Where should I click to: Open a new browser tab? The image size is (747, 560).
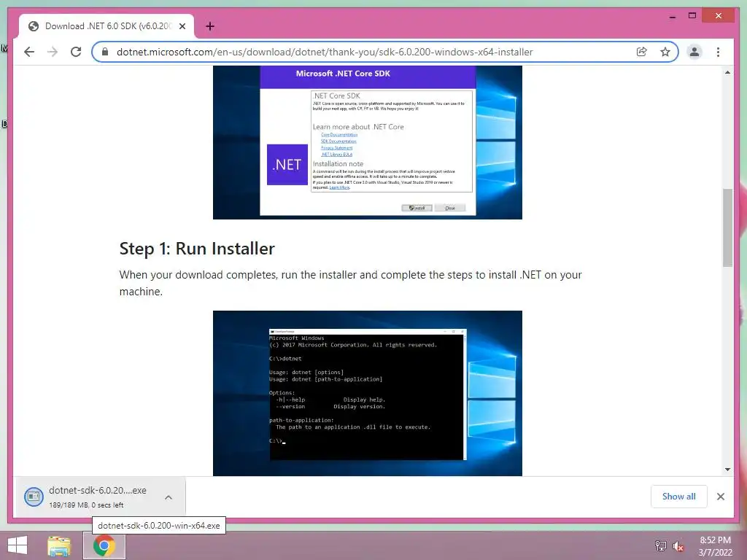(209, 26)
